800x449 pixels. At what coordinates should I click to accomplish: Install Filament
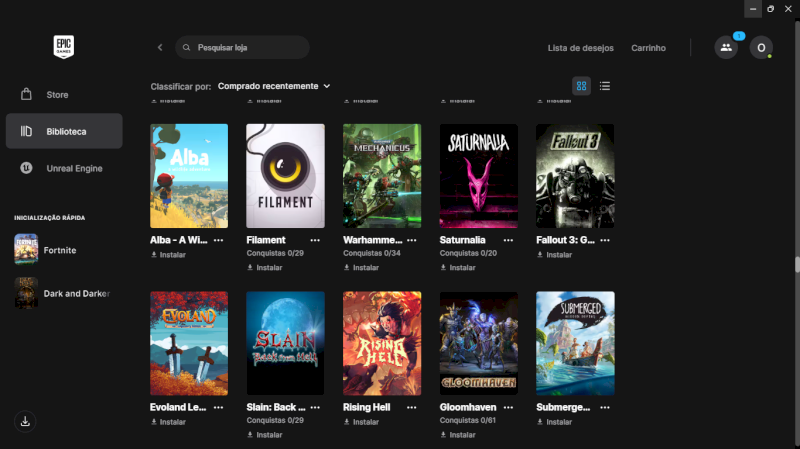pyautogui.click(x=265, y=267)
